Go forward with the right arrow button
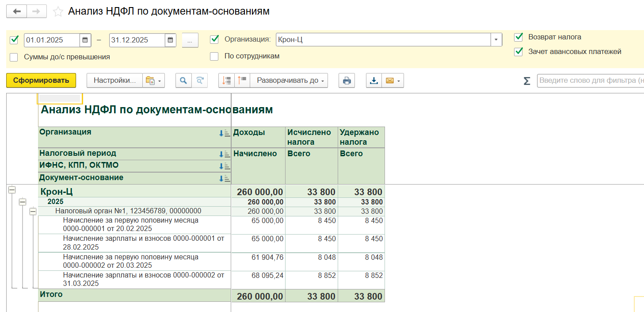The height and width of the screenshot is (312, 644). coord(37,12)
